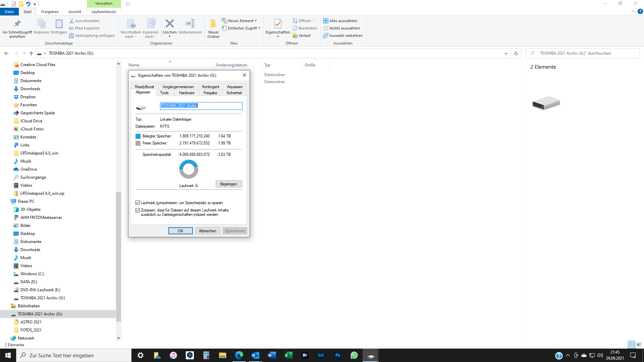Toggle Laufwerk komprimieren checkbox
The width and height of the screenshot is (644, 362).
(138, 203)
